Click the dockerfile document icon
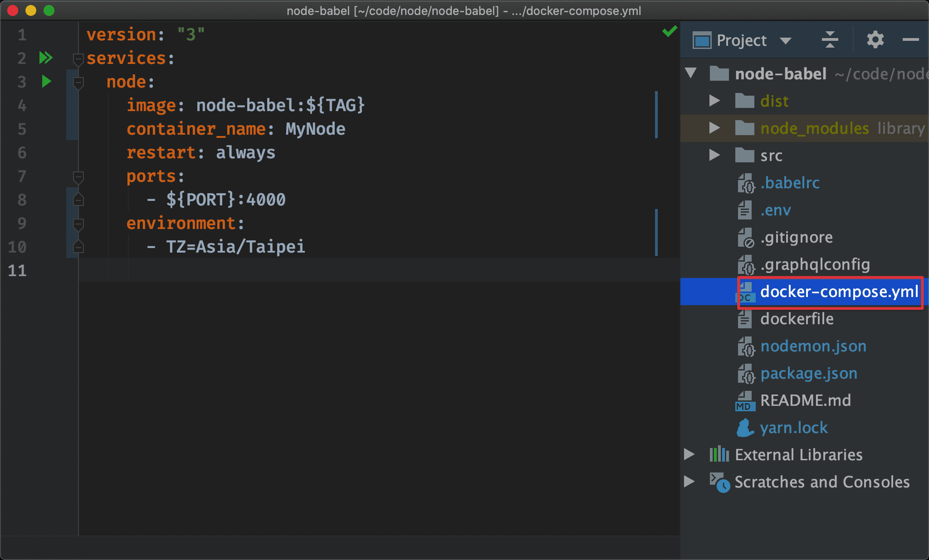929x560 pixels. point(745,319)
